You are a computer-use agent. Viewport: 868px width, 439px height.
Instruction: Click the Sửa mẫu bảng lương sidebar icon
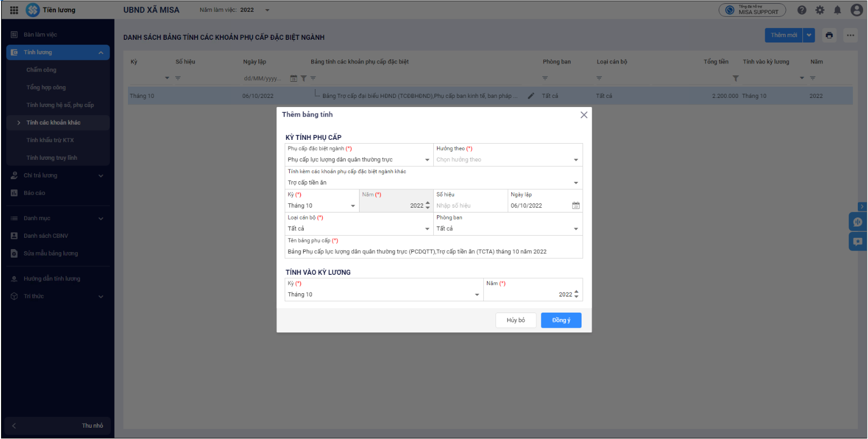(15, 253)
